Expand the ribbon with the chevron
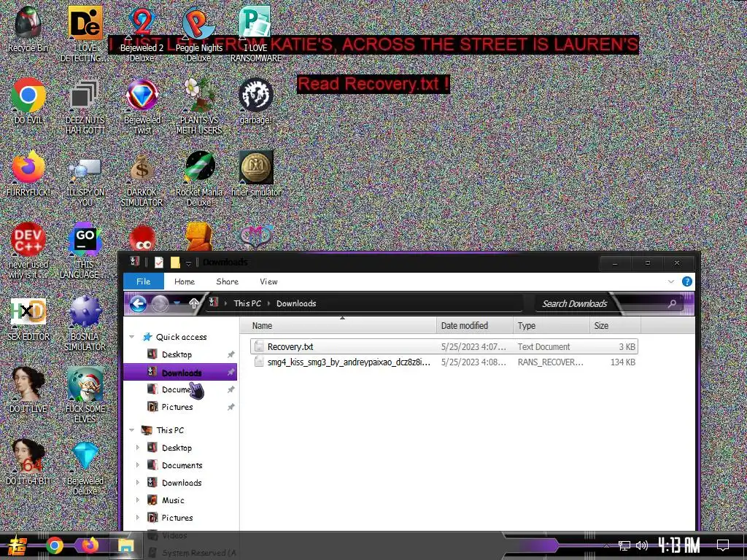 click(671, 281)
